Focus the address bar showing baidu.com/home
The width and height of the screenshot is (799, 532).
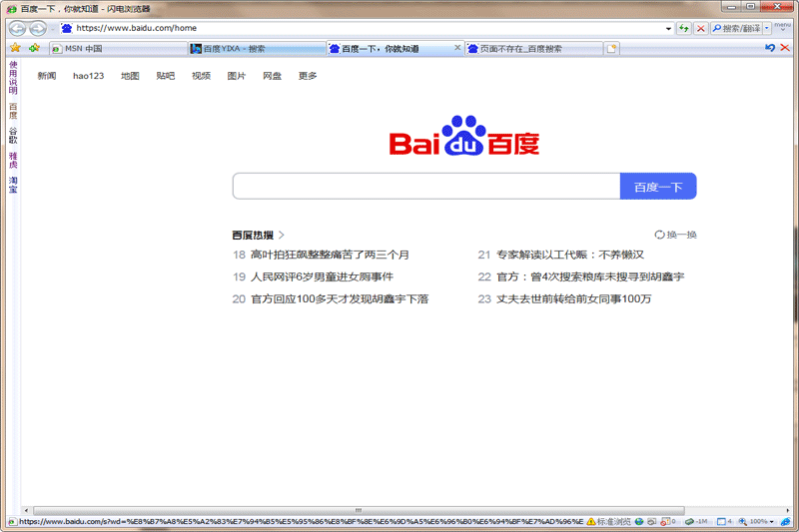click(x=367, y=29)
